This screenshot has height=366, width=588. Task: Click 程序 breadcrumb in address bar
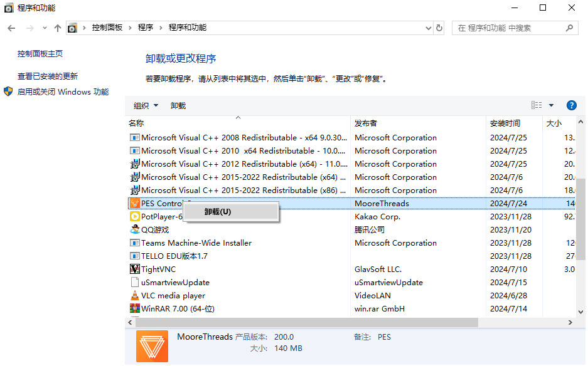coord(146,28)
